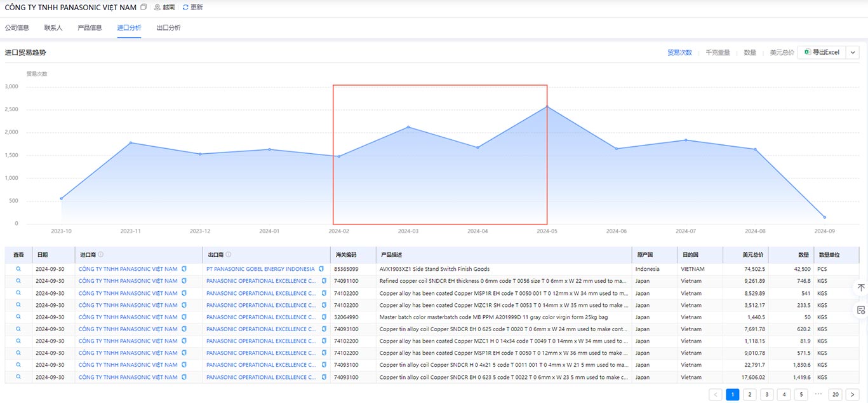
Task: Open the 联系人 tab
Action: pos(53,27)
